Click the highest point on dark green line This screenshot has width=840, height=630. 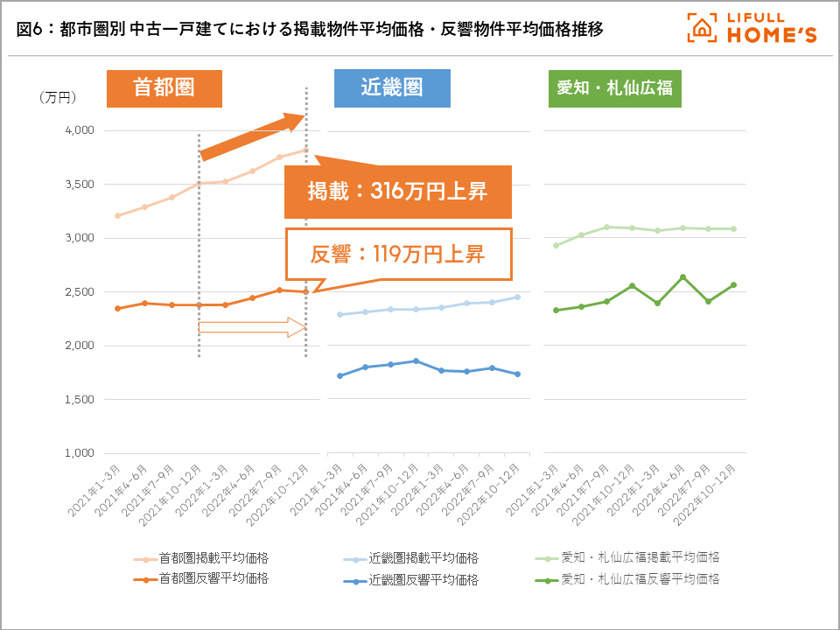(x=682, y=277)
